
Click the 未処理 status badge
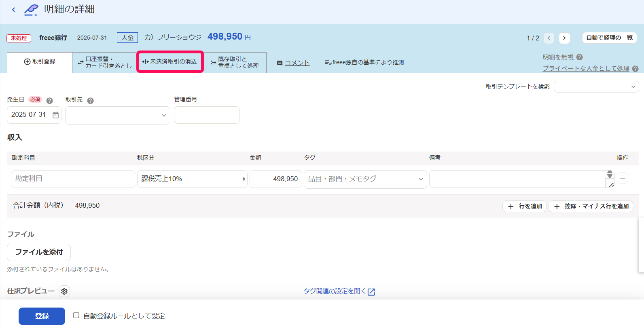(x=19, y=38)
